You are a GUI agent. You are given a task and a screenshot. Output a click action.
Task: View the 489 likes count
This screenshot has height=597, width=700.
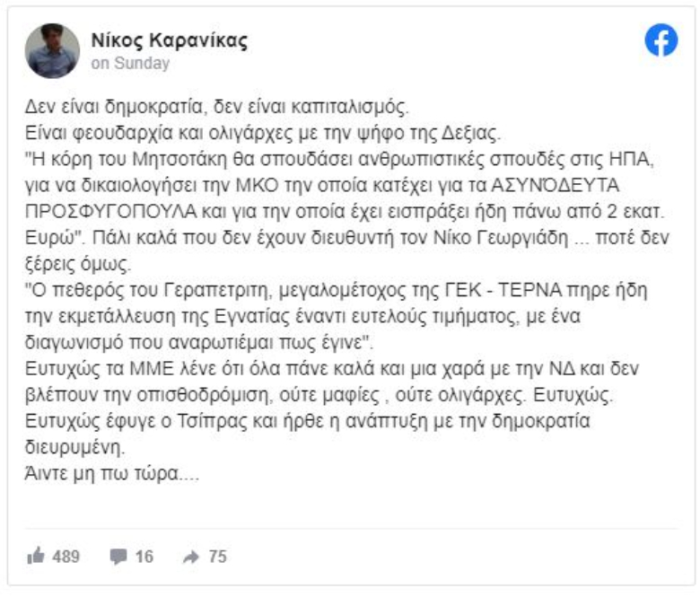pyautogui.click(x=66, y=557)
